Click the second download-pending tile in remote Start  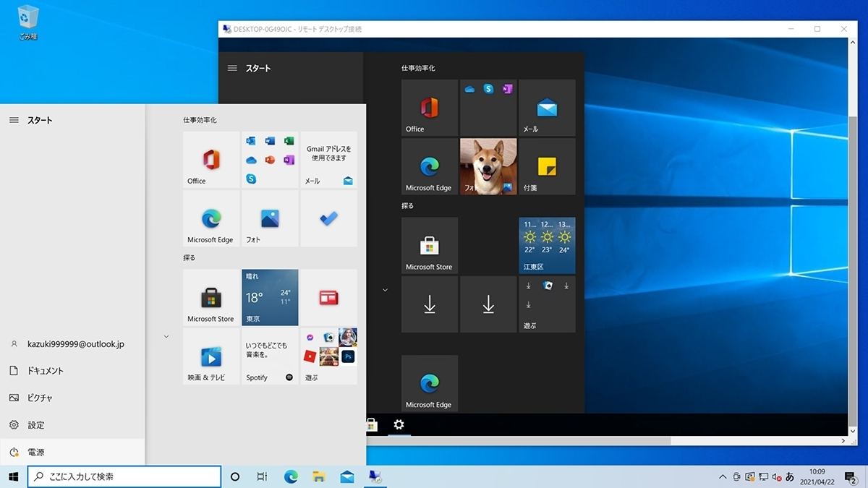click(x=488, y=304)
